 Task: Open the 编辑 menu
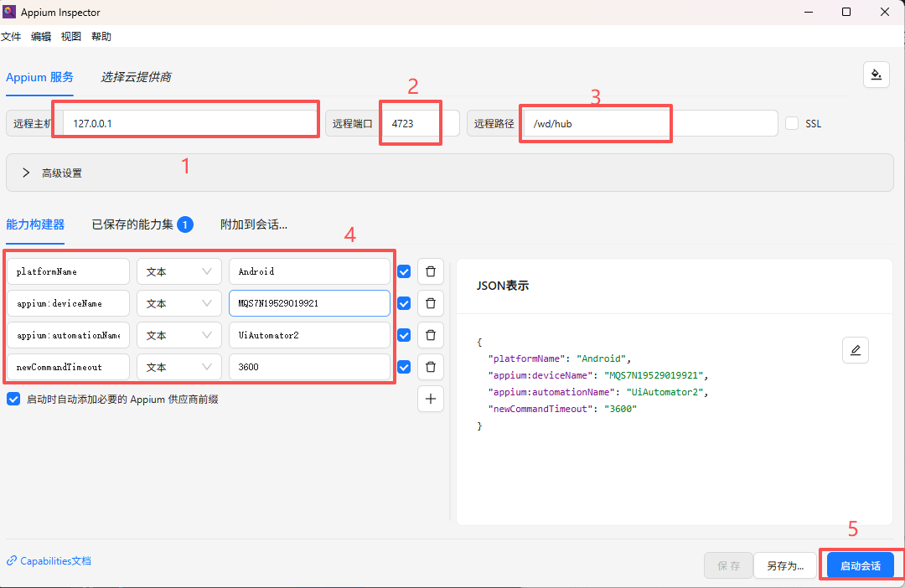point(41,36)
